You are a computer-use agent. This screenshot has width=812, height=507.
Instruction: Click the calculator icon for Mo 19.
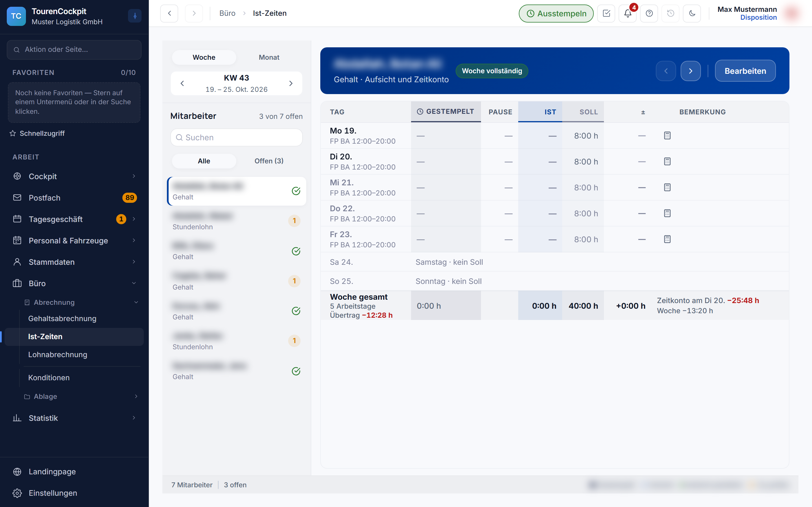click(x=667, y=135)
